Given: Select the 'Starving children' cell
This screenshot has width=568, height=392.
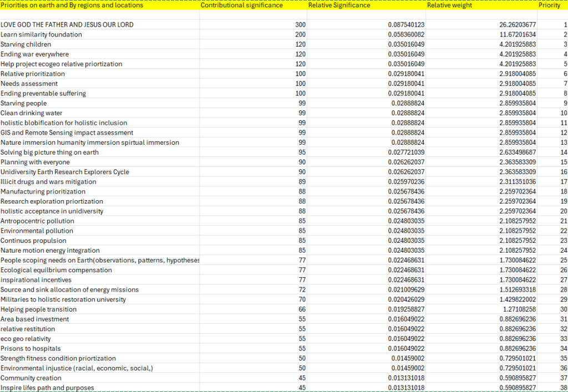Looking at the screenshot, I should (x=26, y=44).
